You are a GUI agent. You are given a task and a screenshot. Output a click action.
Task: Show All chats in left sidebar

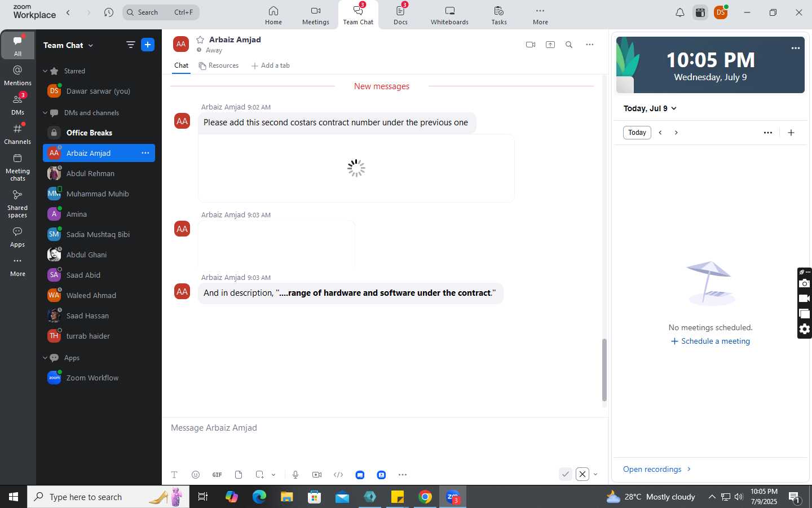(17, 45)
